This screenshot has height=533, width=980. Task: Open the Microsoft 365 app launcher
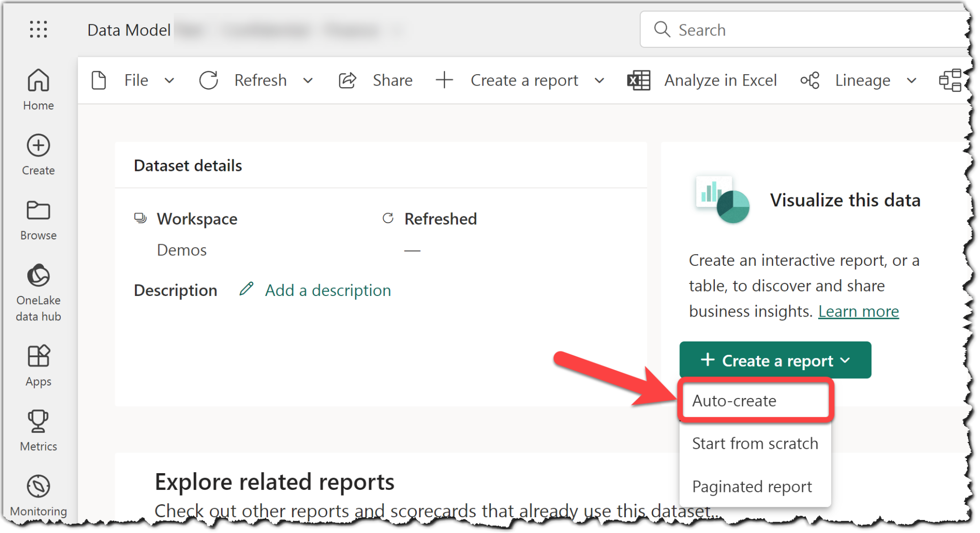(38, 29)
